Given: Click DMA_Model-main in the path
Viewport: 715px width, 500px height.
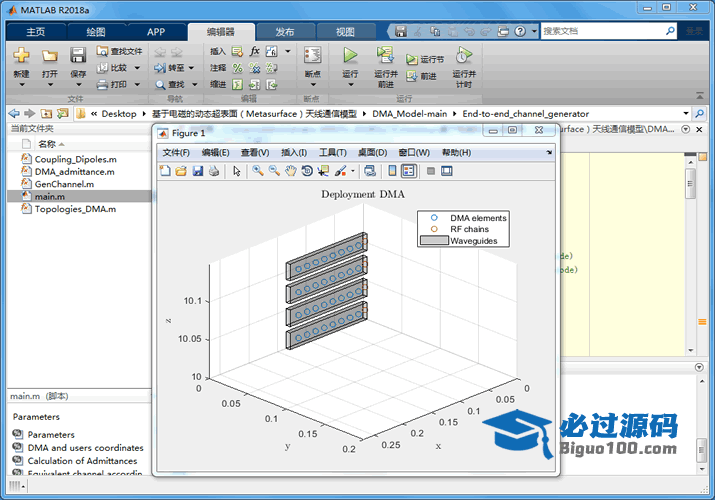Looking at the screenshot, I should [409, 114].
